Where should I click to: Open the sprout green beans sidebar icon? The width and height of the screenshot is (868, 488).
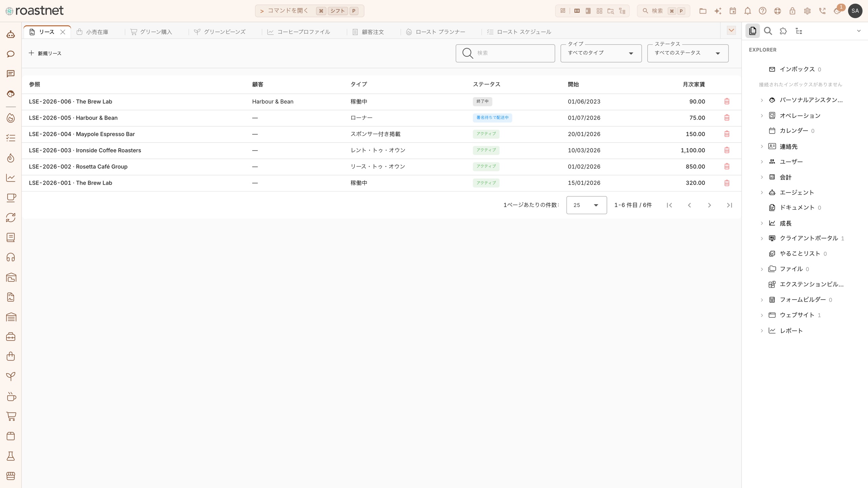(x=11, y=376)
